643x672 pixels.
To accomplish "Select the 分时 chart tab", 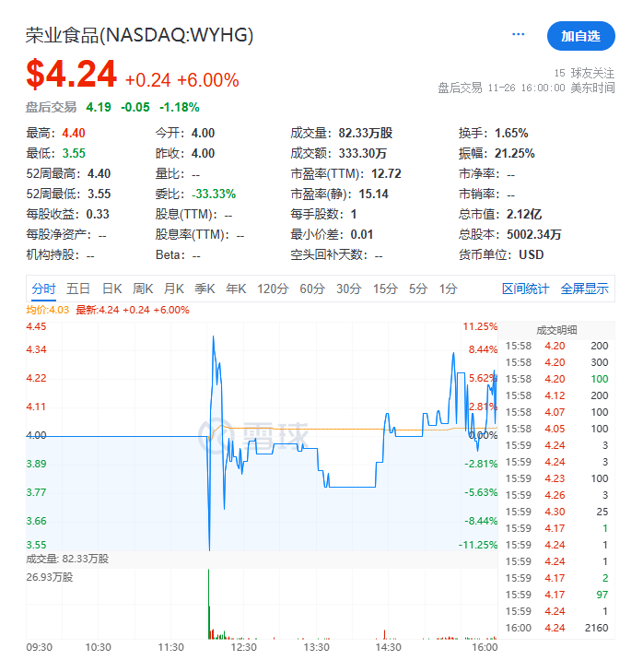I will pos(43,289).
